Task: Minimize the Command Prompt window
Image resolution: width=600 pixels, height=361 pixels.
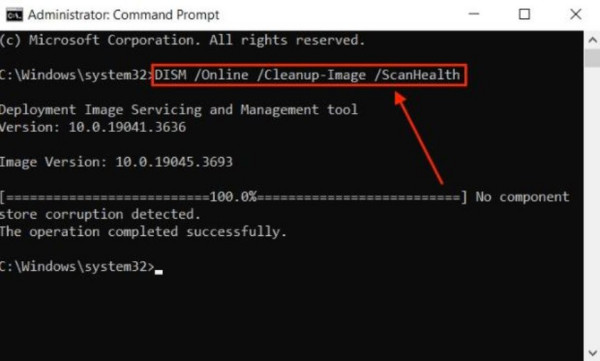Action: (474, 14)
